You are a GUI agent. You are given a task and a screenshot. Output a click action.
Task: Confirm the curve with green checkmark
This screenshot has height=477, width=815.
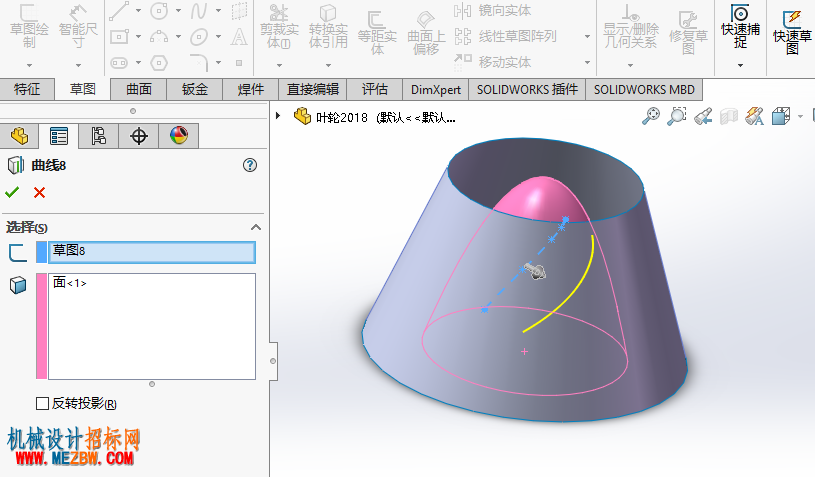click(x=12, y=192)
